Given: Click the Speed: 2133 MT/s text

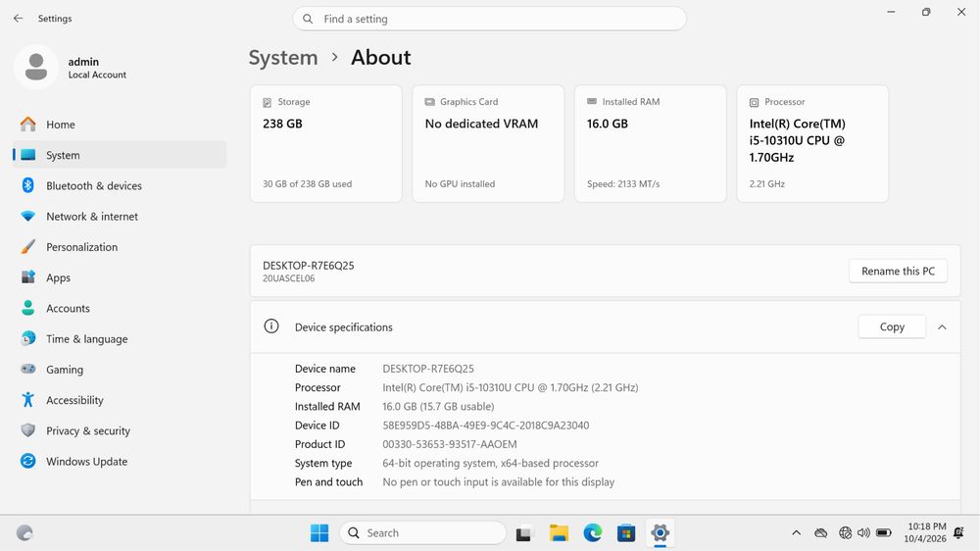Looking at the screenshot, I should [x=623, y=184].
